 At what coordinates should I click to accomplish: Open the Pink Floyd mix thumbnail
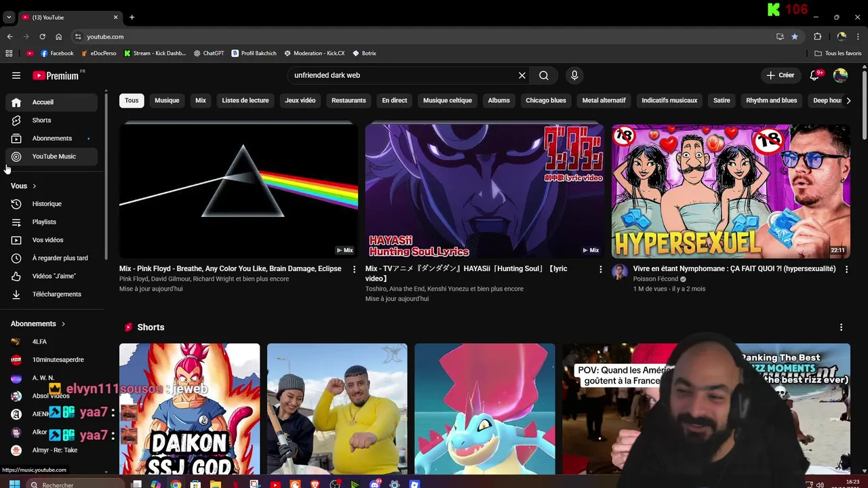(239, 190)
